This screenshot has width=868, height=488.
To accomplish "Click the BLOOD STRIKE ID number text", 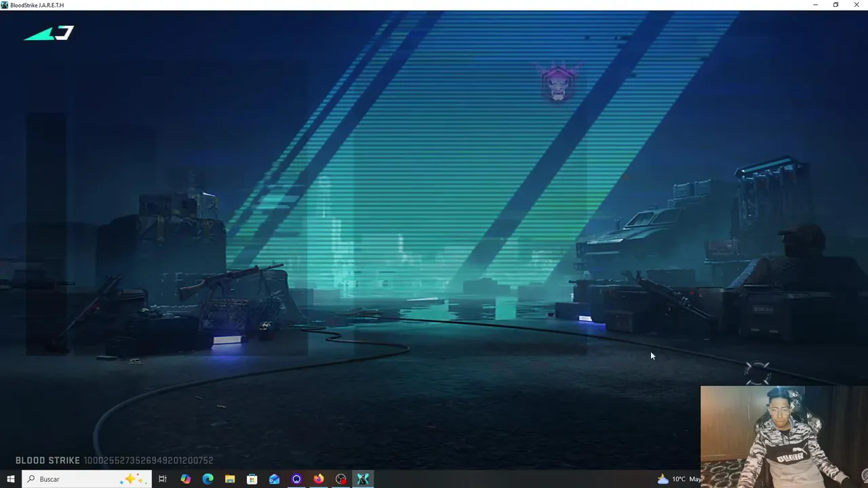I will pyautogui.click(x=149, y=460).
